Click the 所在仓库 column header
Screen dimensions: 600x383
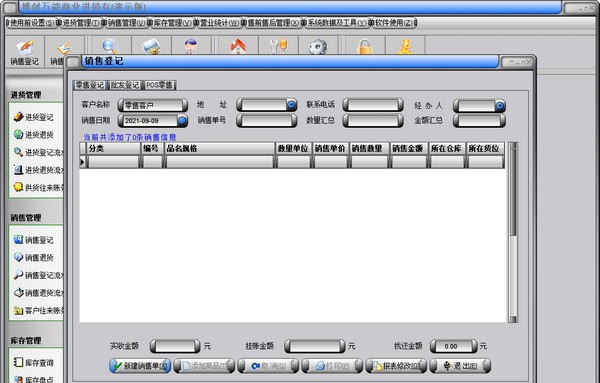[x=446, y=148]
